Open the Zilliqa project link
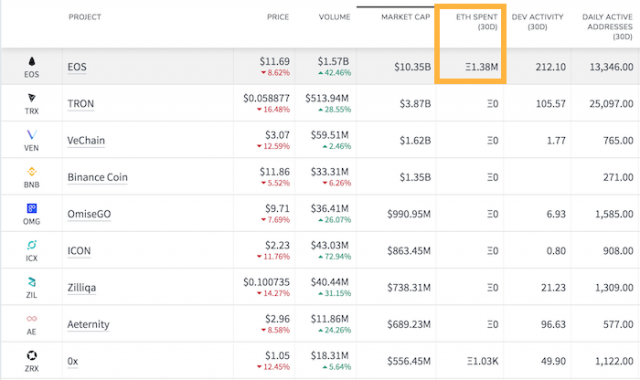Image resolution: width=640 pixels, height=380 pixels. tap(82, 288)
